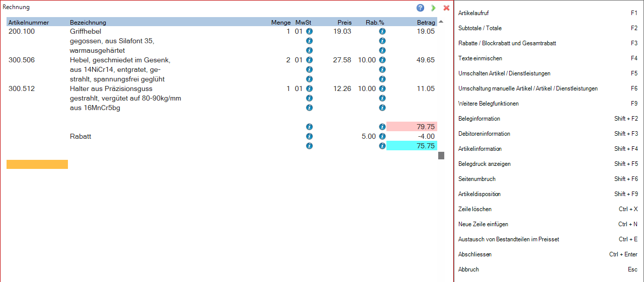
Task: Select article number 200.100
Action: coord(22,31)
